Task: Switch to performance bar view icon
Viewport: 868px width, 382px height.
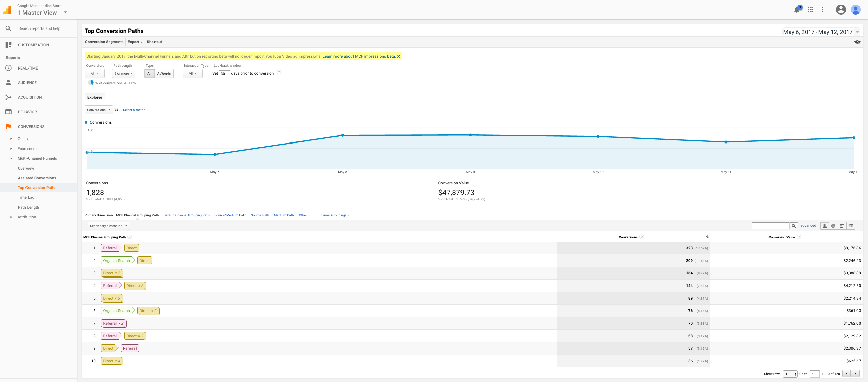Action: [x=842, y=226]
